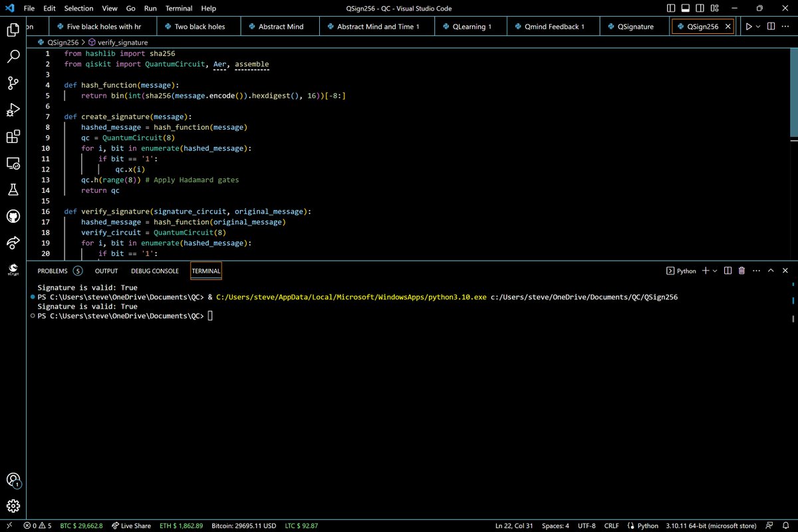Image resolution: width=798 pixels, height=532 pixels.
Task: Click the CRLF line ending indicator
Action: tap(612, 525)
